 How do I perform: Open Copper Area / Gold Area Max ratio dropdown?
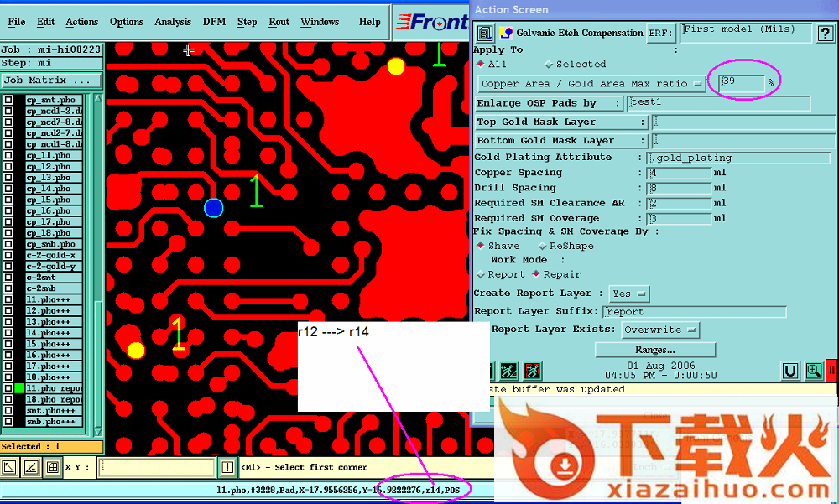click(x=592, y=84)
